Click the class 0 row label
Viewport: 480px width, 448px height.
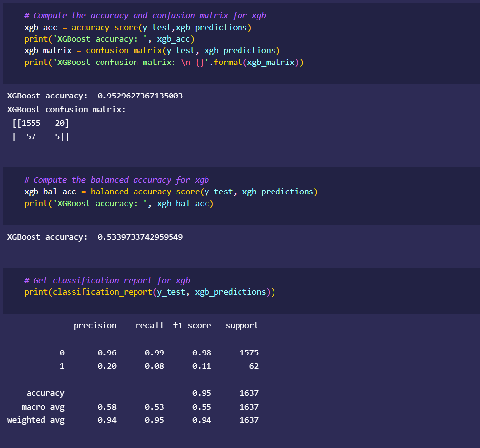62,353
